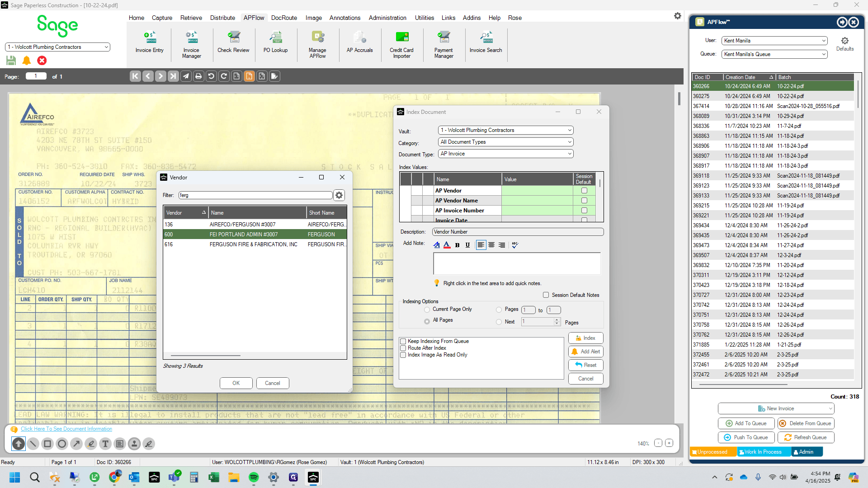Enable Keep Indexing From Queue

click(x=403, y=342)
